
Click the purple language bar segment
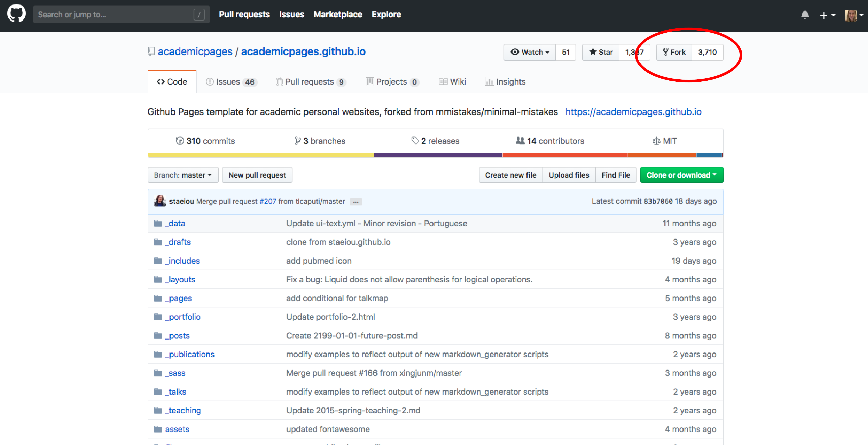[x=438, y=155]
